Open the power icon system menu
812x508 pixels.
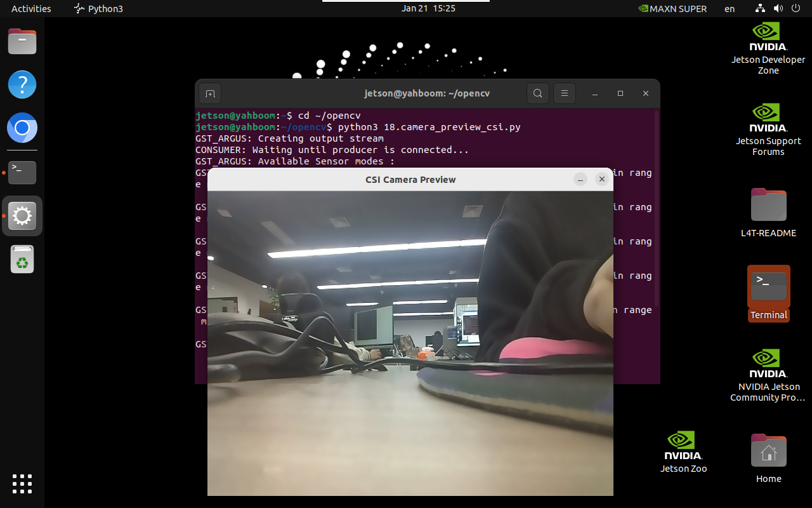[x=796, y=9]
